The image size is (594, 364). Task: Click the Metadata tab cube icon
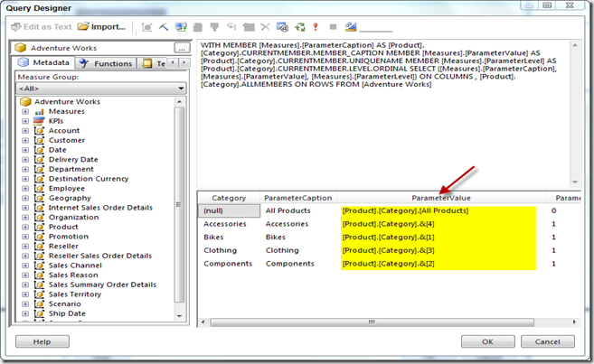[x=24, y=62]
